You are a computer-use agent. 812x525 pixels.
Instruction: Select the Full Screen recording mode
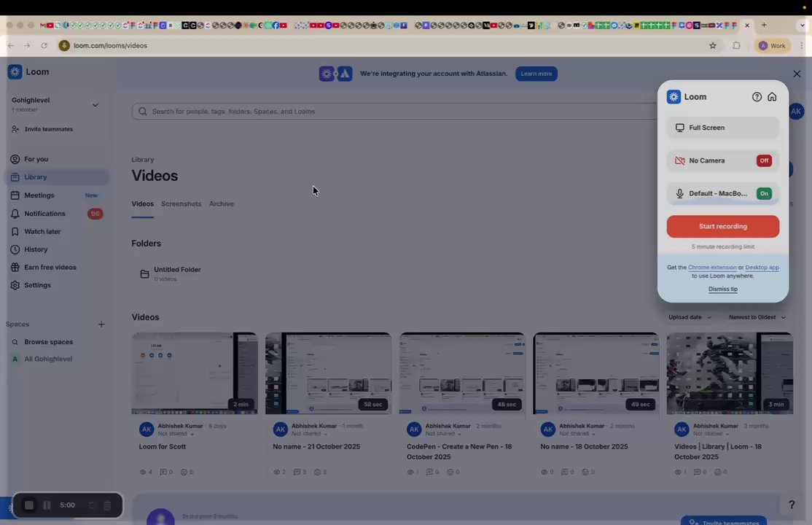click(722, 128)
